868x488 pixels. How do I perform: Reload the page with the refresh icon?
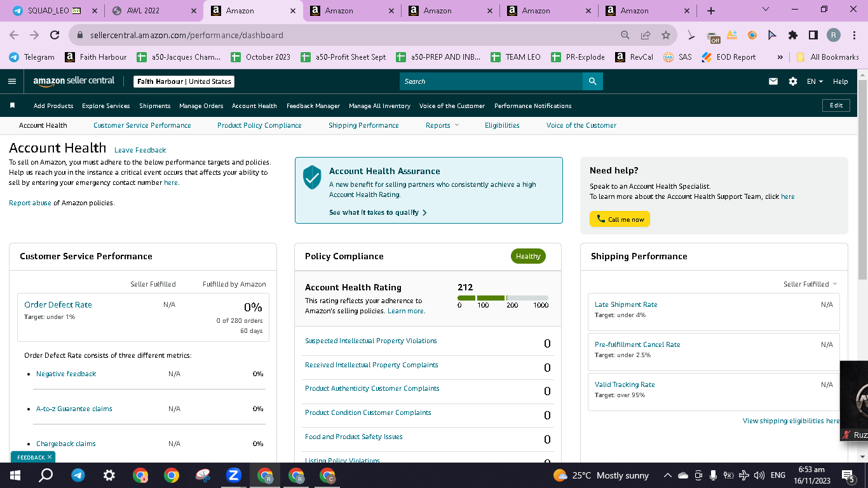click(54, 35)
